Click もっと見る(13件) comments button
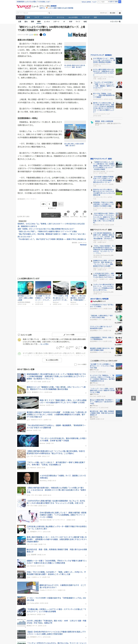Image resolution: width=138 pixels, height=644 pixels. click(x=52, y=360)
